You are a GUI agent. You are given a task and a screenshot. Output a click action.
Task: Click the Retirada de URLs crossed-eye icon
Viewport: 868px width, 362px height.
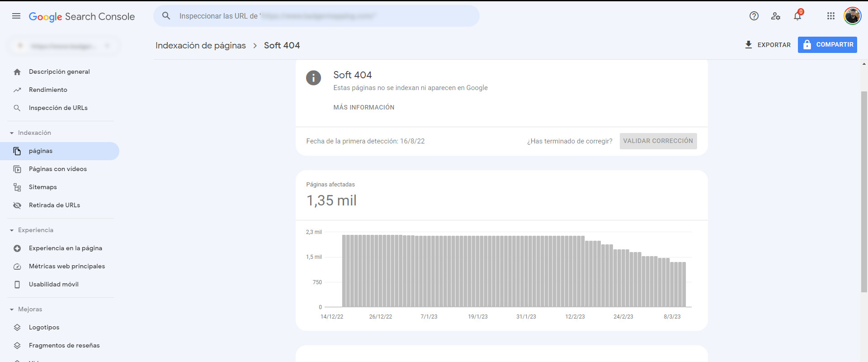pyautogui.click(x=17, y=205)
